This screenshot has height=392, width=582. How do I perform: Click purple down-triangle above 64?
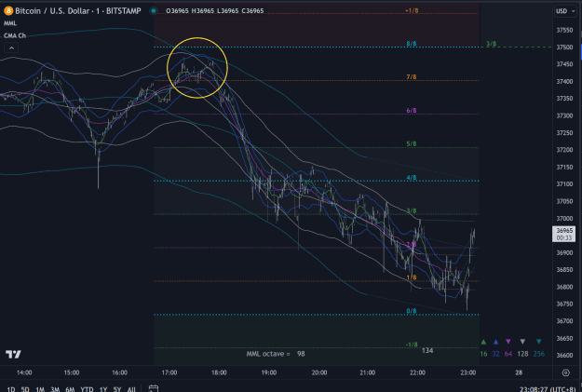pyautogui.click(x=508, y=342)
